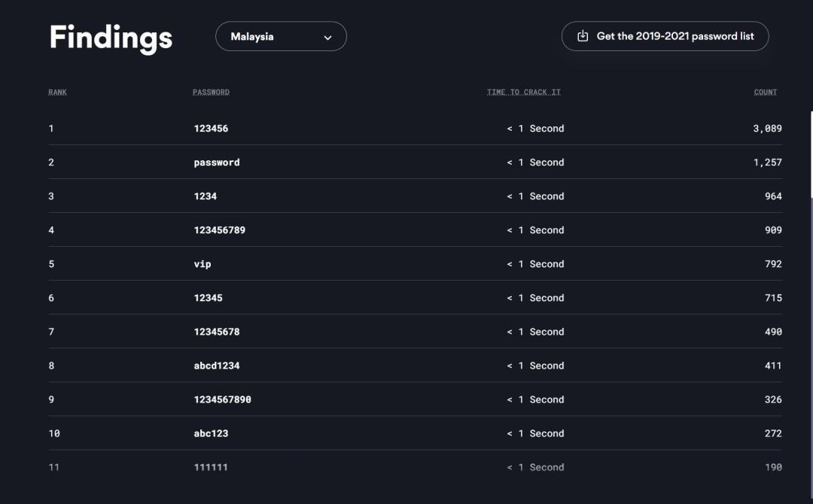
Task: Click the 1,257 count value
Action: click(767, 162)
